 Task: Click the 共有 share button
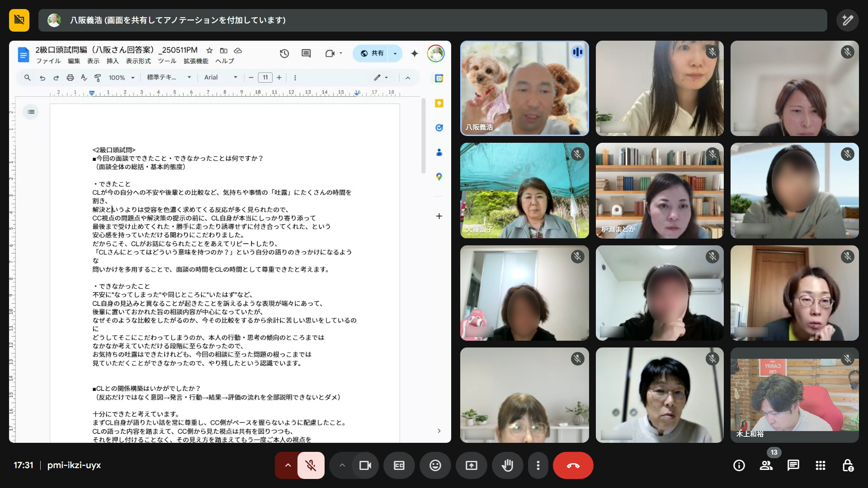[x=373, y=53]
